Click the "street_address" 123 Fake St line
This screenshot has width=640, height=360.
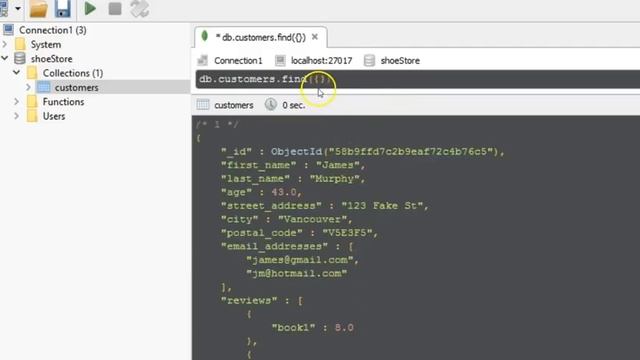(325, 206)
